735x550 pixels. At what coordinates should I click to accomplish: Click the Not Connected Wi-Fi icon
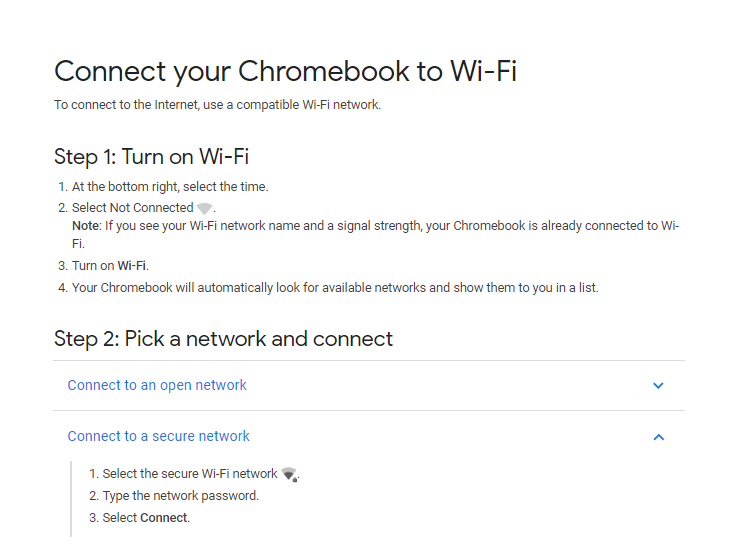(x=205, y=208)
